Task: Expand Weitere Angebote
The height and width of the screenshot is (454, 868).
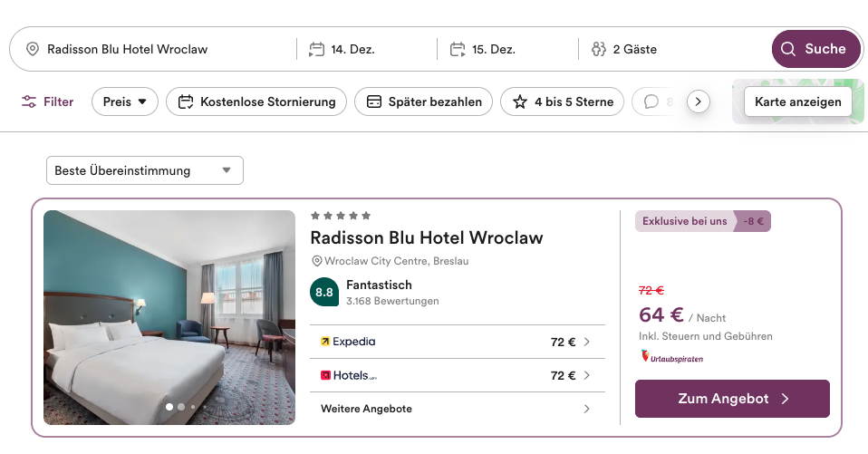Action: pyautogui.click(x=456, y=409)
